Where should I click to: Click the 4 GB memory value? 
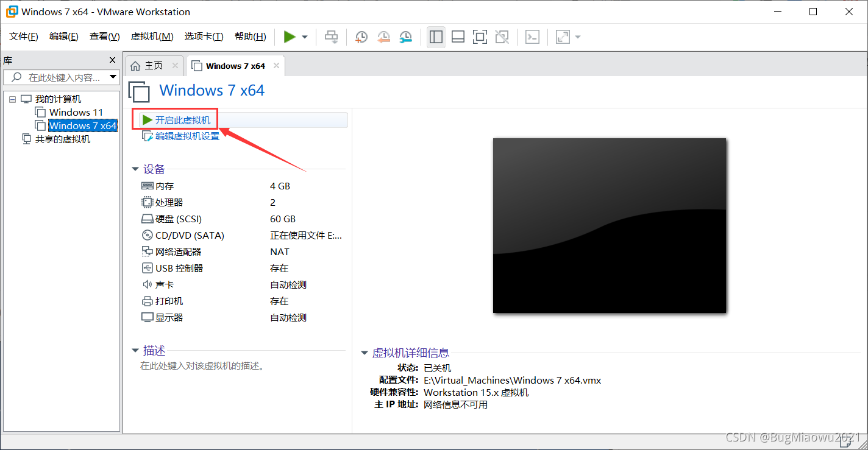(x=280, y=186)
